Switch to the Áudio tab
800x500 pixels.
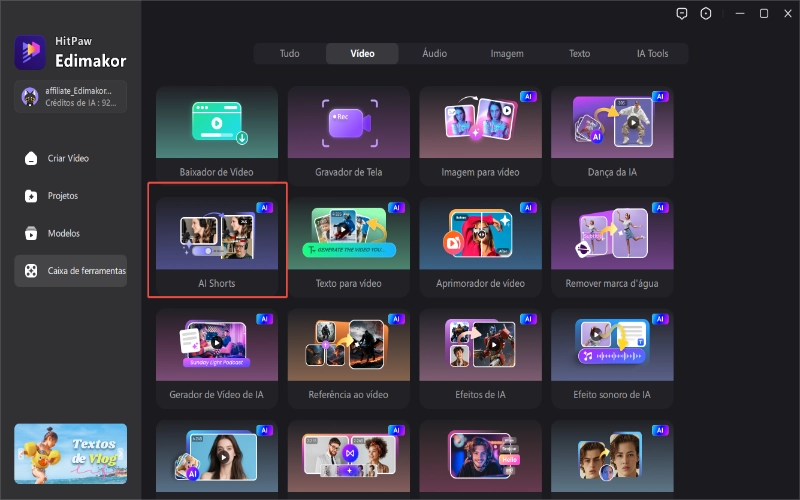(434, 53)
